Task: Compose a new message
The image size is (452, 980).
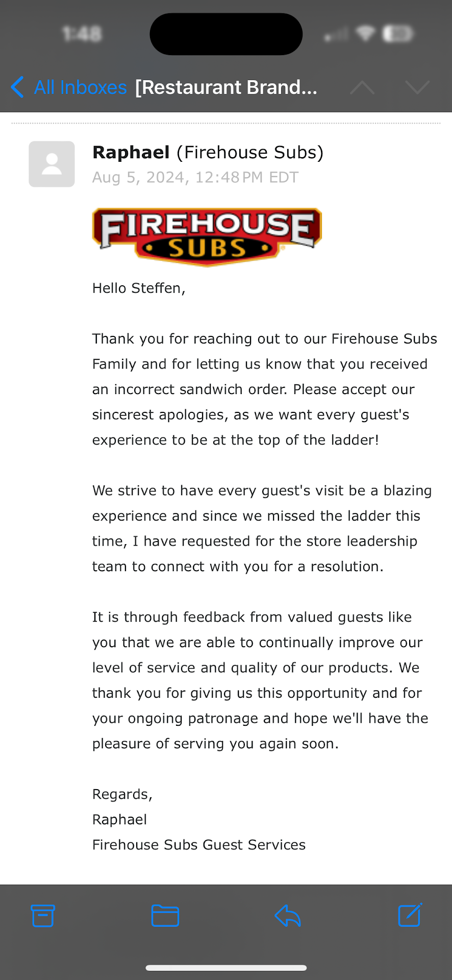Action: (410, 916)
